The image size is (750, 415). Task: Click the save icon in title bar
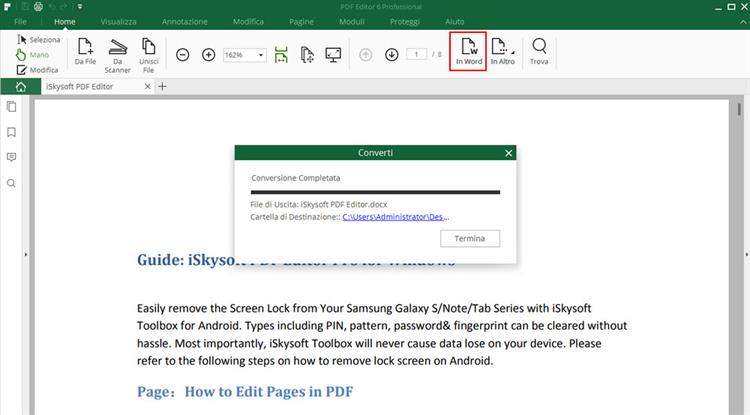[x=23, y=7]
